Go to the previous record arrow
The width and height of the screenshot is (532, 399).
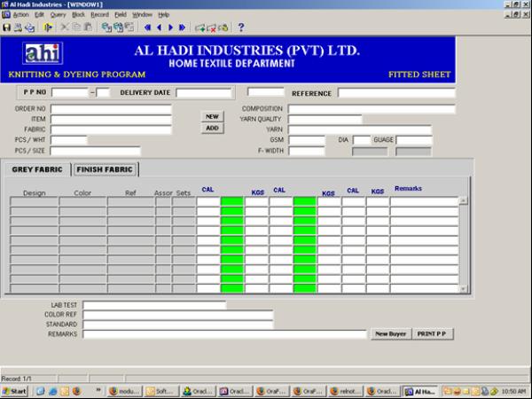159,27
